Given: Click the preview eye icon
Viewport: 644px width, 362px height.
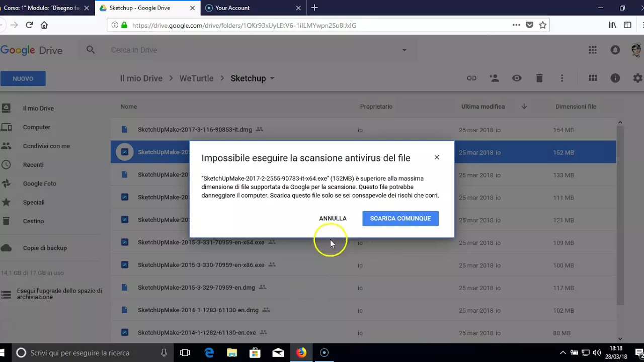Looking at the screenshot, I should pos(517,78).
